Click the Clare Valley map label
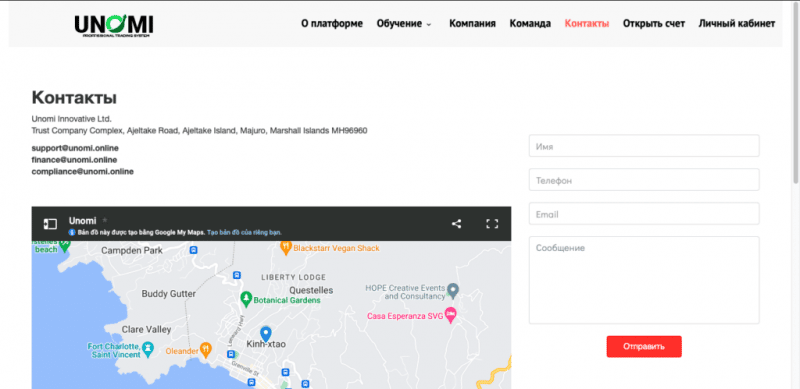800x389 pixels. [x=146, y=329]
